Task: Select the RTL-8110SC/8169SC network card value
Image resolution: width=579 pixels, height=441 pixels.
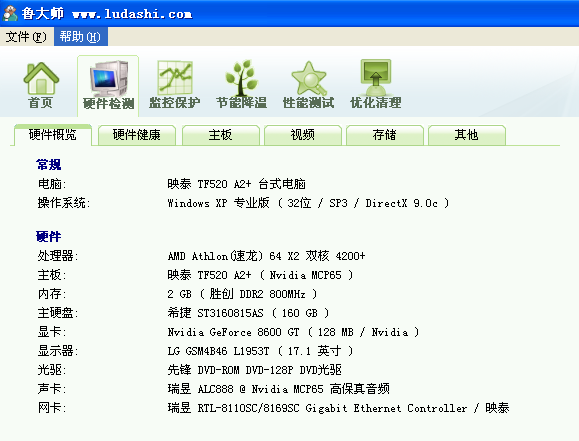Action: [x=338, y=408]
